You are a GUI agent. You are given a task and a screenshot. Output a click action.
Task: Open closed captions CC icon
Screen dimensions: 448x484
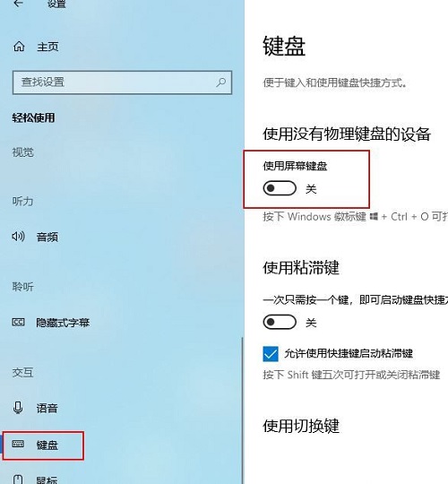(18, 323)
